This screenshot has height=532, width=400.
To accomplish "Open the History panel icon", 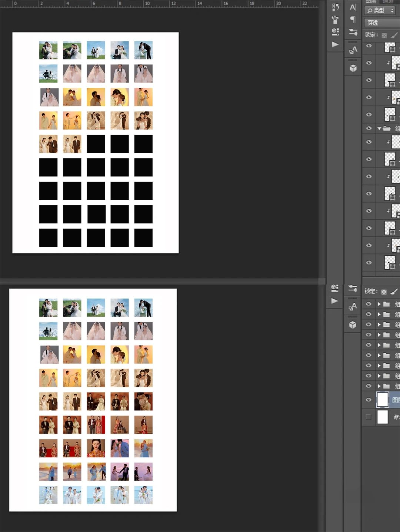I will tap(335, 7).
